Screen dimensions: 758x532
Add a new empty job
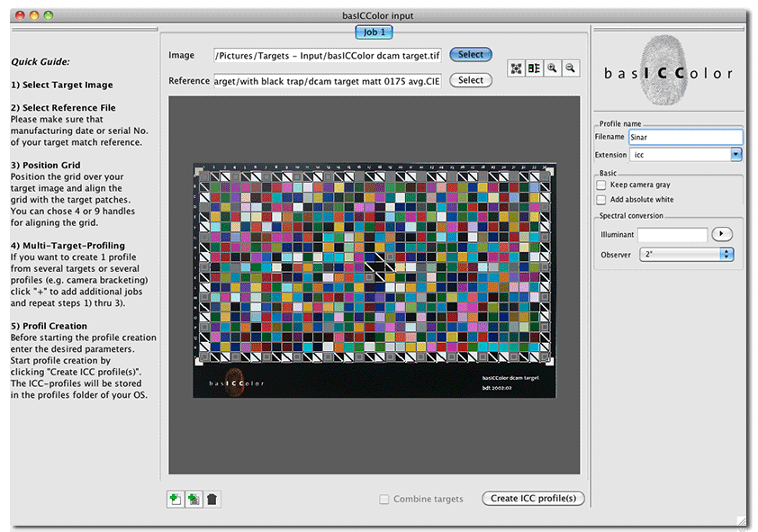coord(176,499)
